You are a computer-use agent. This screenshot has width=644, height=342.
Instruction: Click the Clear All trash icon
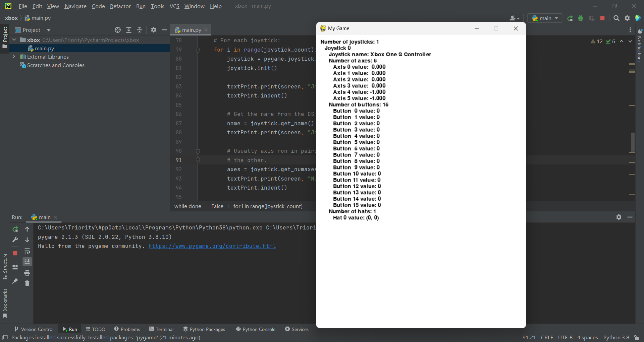click(27, 283)
